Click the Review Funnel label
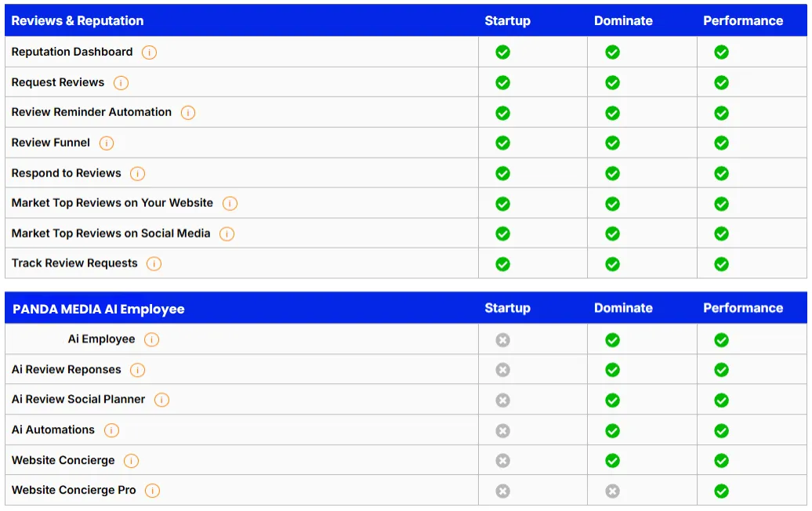The image size is (812, 511). pyautogui.click(x=51, y=143)
